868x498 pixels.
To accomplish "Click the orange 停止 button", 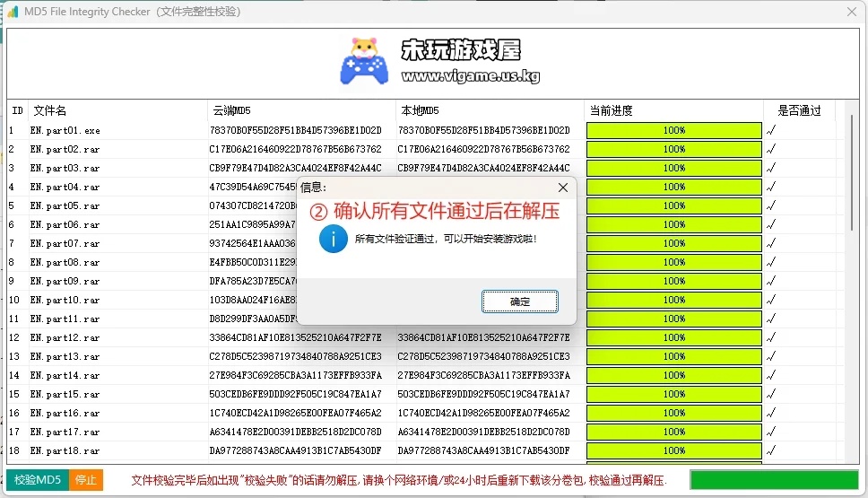I will point(86,480).
